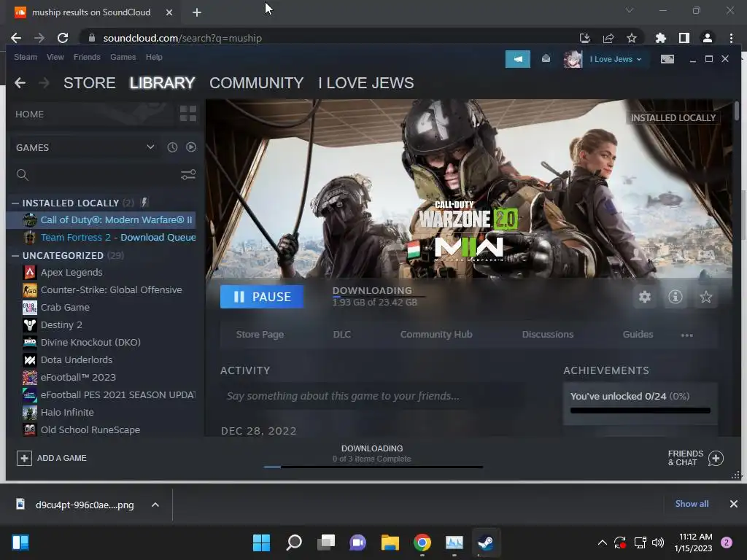Open Steam inbox envelope icon

546,58
